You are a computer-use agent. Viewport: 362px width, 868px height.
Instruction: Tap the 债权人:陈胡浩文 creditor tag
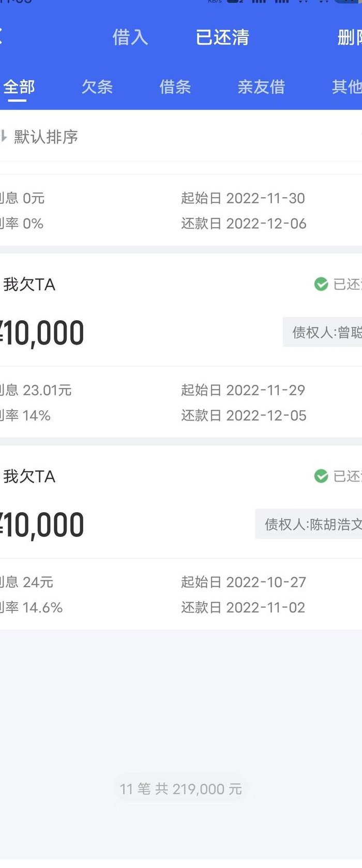(x=309, y=524)
